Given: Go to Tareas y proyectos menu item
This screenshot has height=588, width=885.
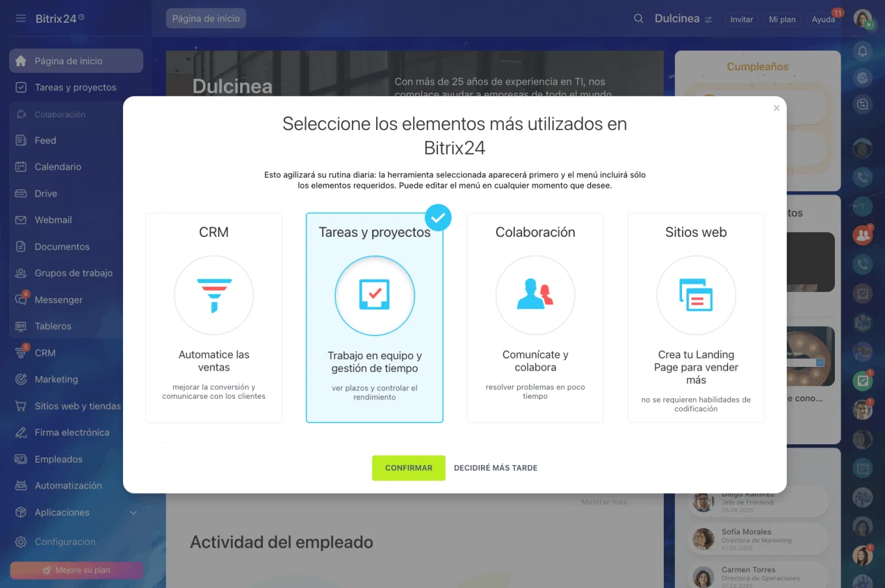Looking at the screenshot, I should pos(75,88).
